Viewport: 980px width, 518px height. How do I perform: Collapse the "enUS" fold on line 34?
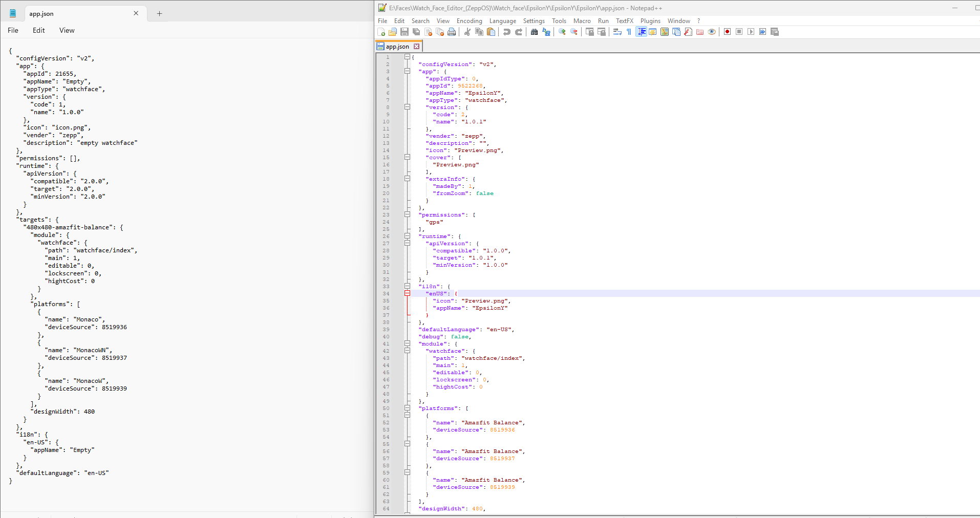(x=407, y=293)
